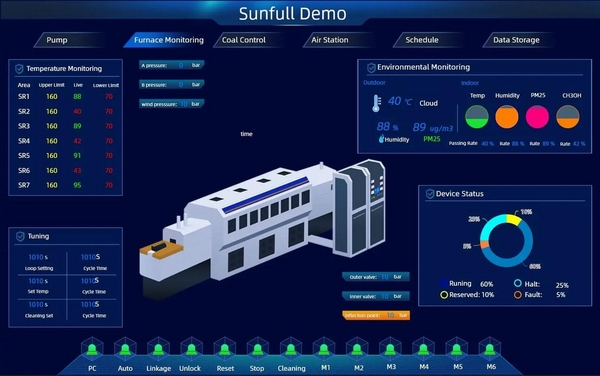Click the M4 motor lamp
The image size is (600, 376).
pos(423,349)
